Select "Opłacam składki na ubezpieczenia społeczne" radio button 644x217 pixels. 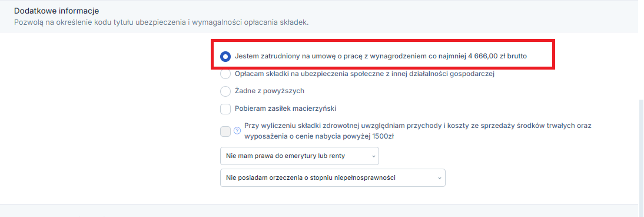[x=225, y=74]
